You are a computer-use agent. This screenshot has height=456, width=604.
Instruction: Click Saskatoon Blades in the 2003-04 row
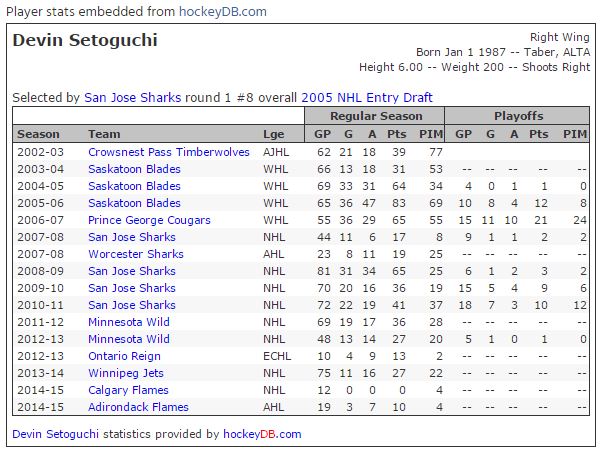[x=134, y=169]
